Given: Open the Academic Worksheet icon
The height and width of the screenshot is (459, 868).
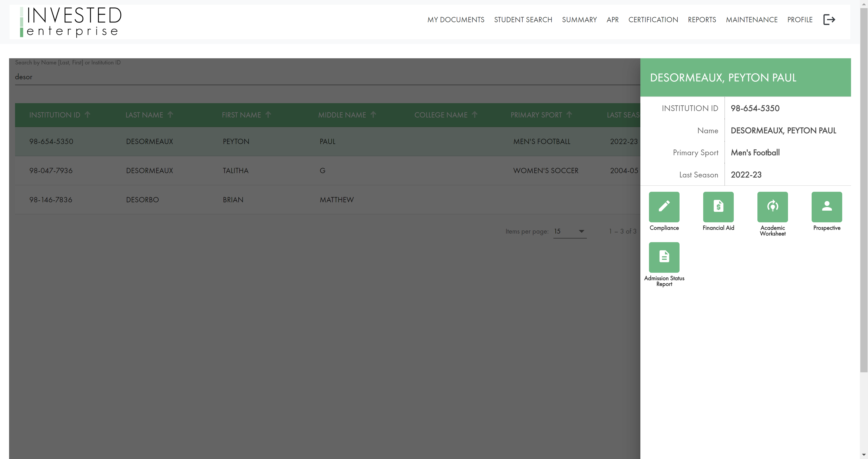Looking at the screenshot, I should click(x=772, y=207).
